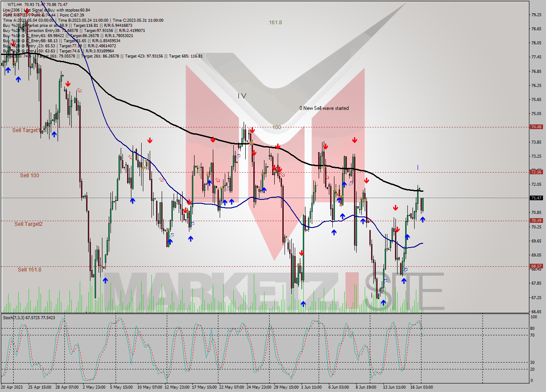The width and height of the screenshot is (546, 392).
Task: Select the 100 level on the Stochastic scale
Action: [533, 317]
